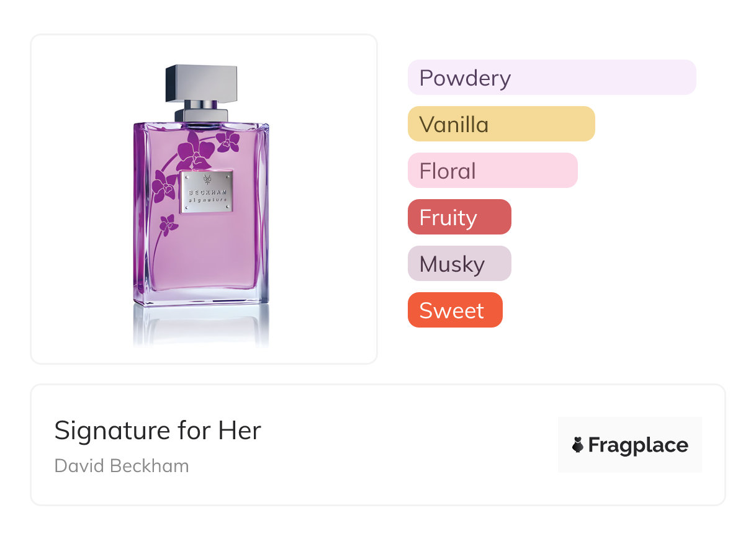Select the Sweet accord tag

pos(454,310)
